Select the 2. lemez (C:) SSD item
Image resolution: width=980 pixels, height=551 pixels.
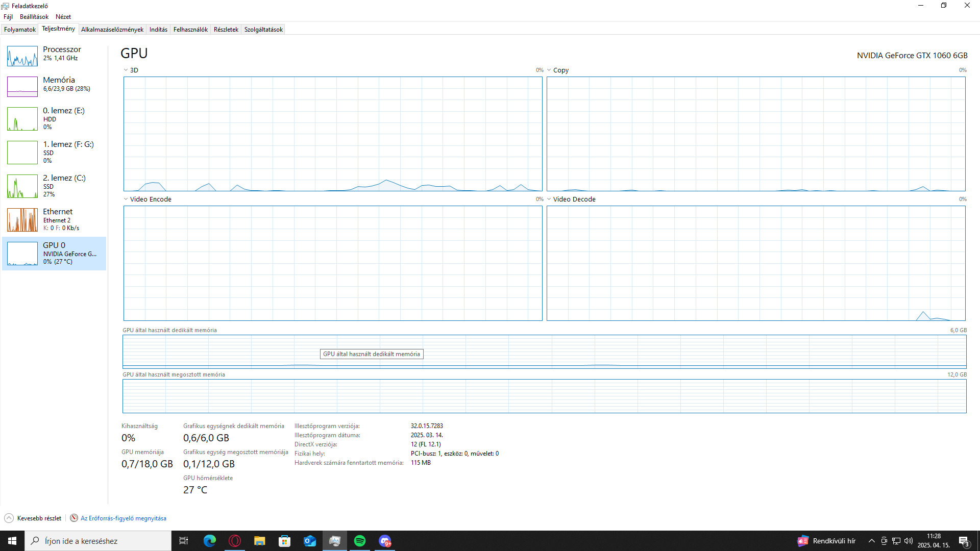[x=54, y=186]
